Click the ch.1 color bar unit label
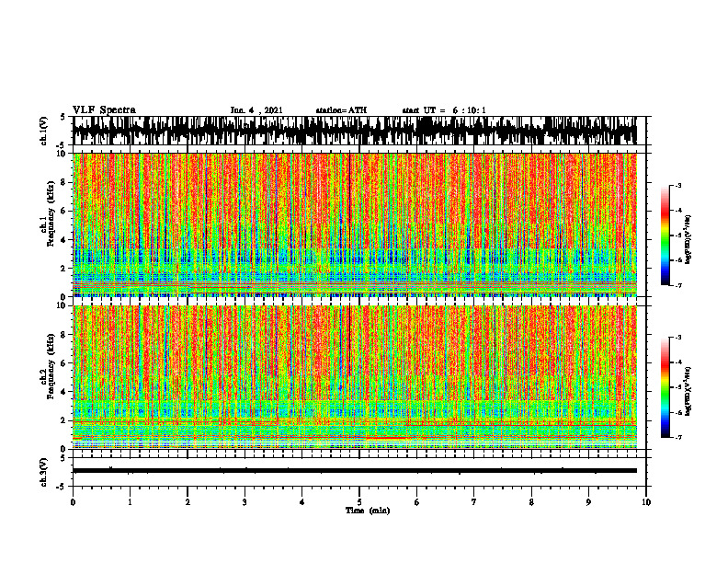 [688, 239]
